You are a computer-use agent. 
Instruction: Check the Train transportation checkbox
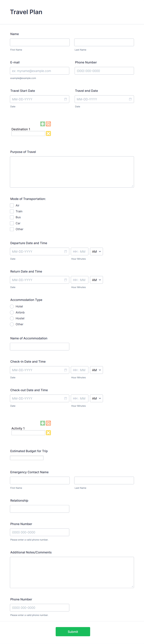[x=12, y=211]
